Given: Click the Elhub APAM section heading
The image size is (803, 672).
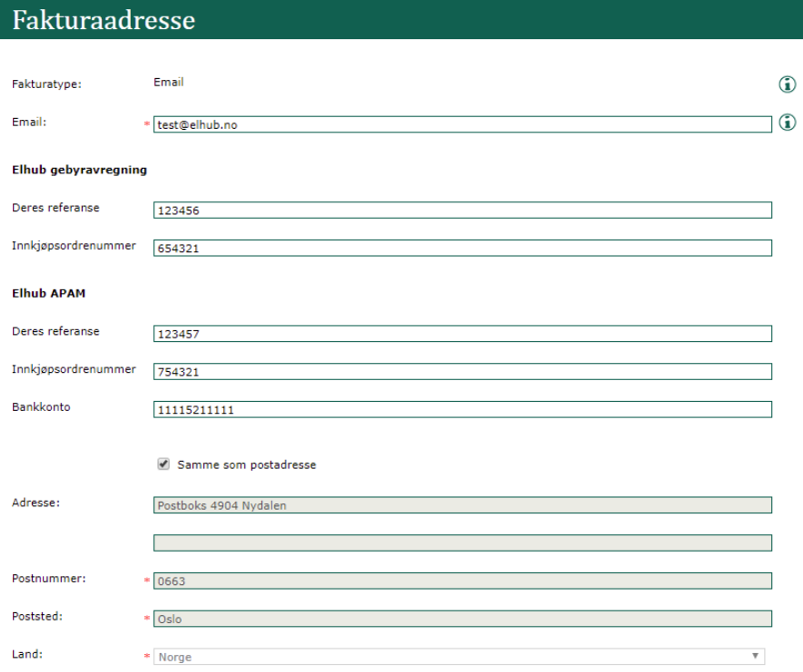Looking at the screenshot, I should pyautogui.click(x=49, y=293).
